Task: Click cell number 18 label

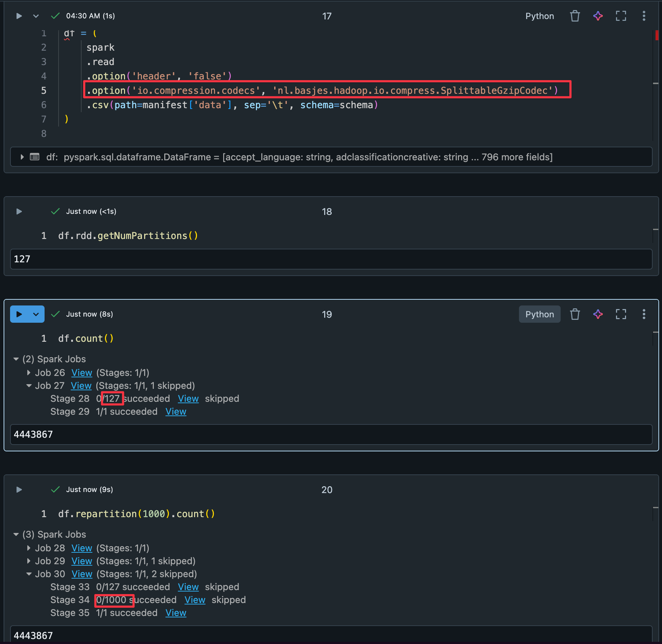Action: (327, 211)
